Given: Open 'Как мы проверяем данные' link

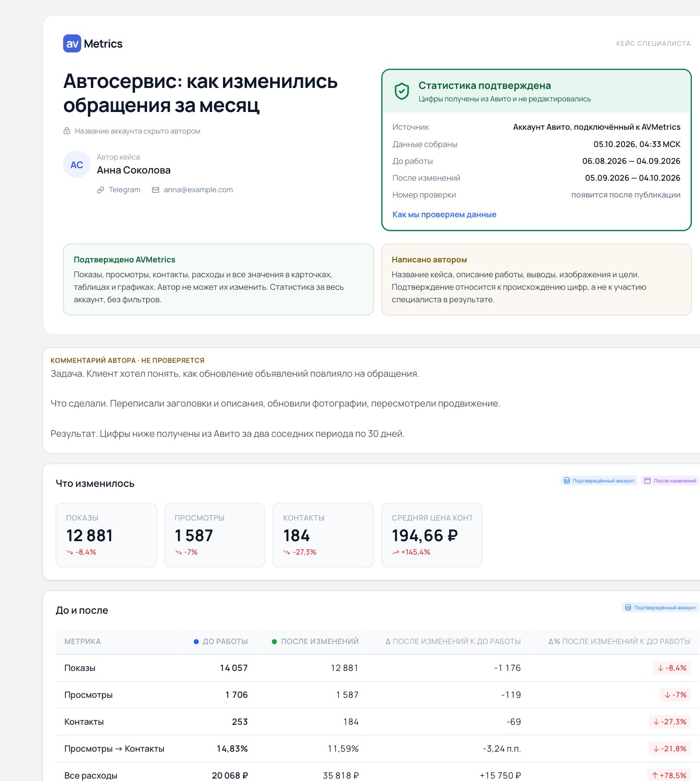Looking at the screenshot, I should 444,214.
